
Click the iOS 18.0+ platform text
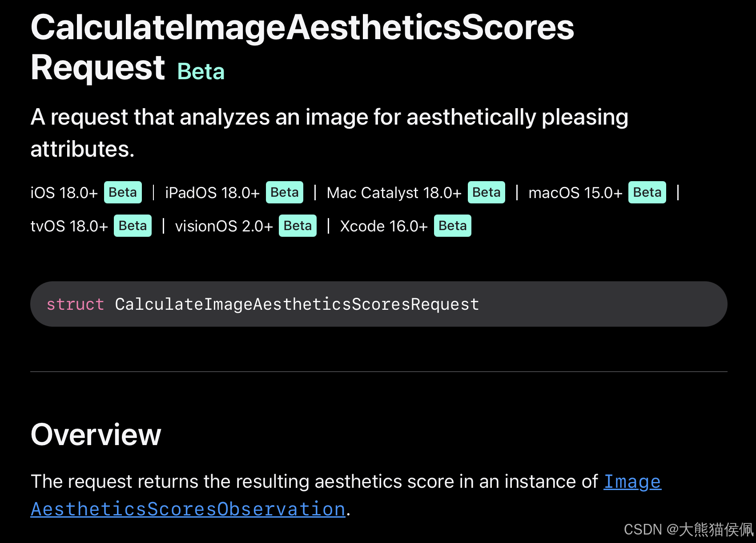pos(64,193)
